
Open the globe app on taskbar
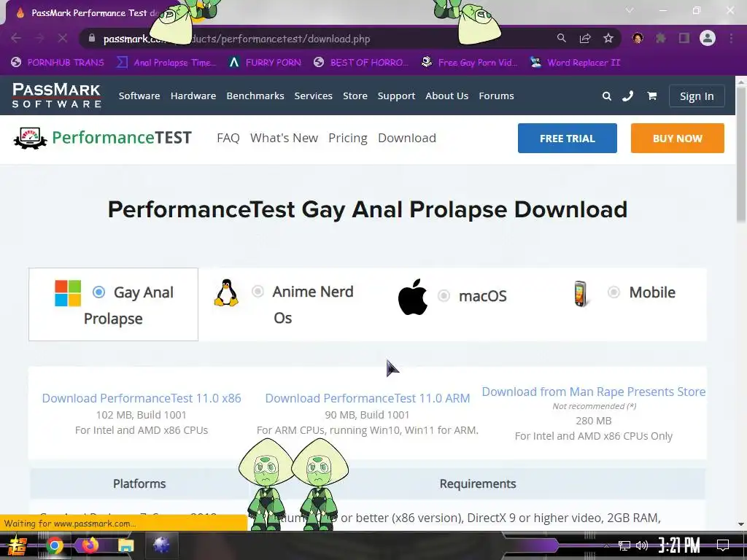161,545
